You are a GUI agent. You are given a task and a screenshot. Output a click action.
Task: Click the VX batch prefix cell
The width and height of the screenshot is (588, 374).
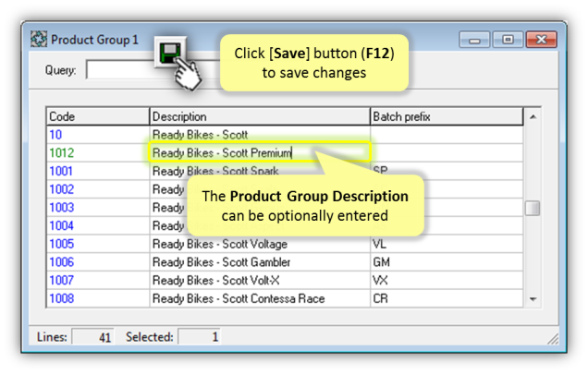click(447, 281)
